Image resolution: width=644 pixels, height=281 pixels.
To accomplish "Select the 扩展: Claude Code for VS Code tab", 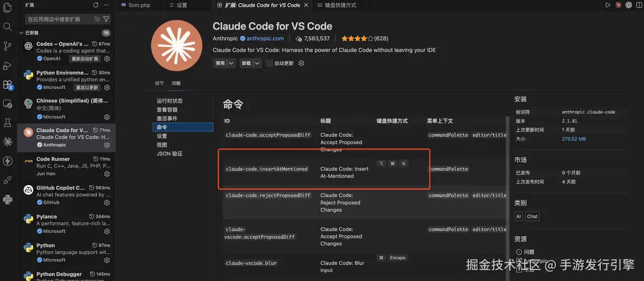I will tap(262, 5).
